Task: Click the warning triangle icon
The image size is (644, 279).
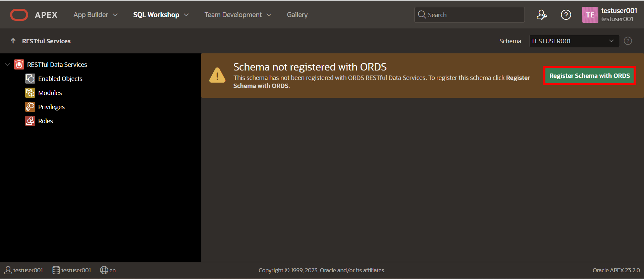Action: point(217,75)
